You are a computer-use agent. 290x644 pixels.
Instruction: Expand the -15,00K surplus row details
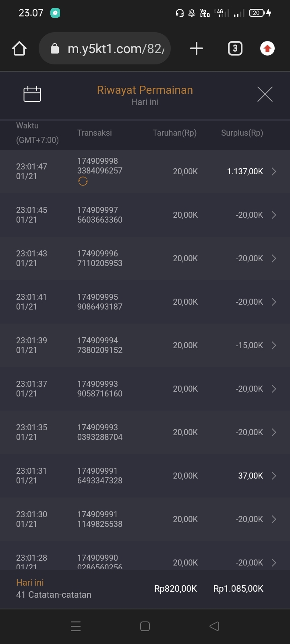coord(274,345)
